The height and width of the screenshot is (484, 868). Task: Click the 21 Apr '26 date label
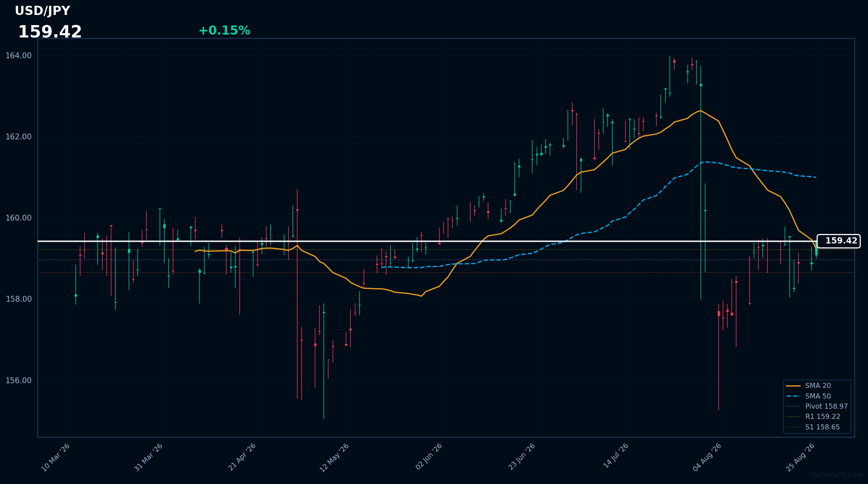[242, 457]
